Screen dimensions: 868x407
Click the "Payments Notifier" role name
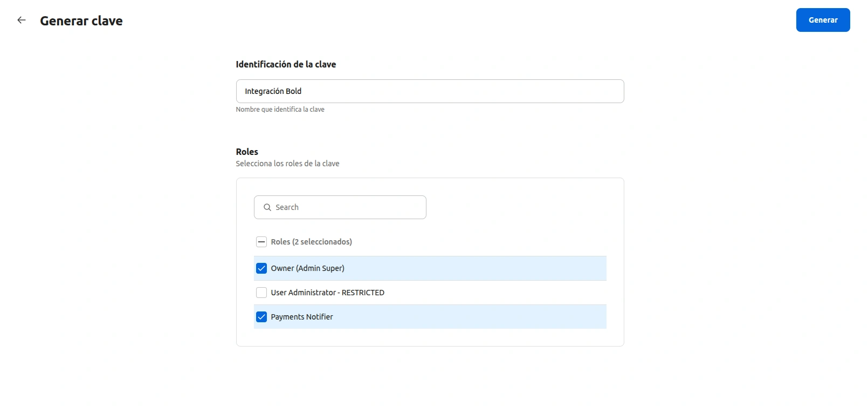301,317
